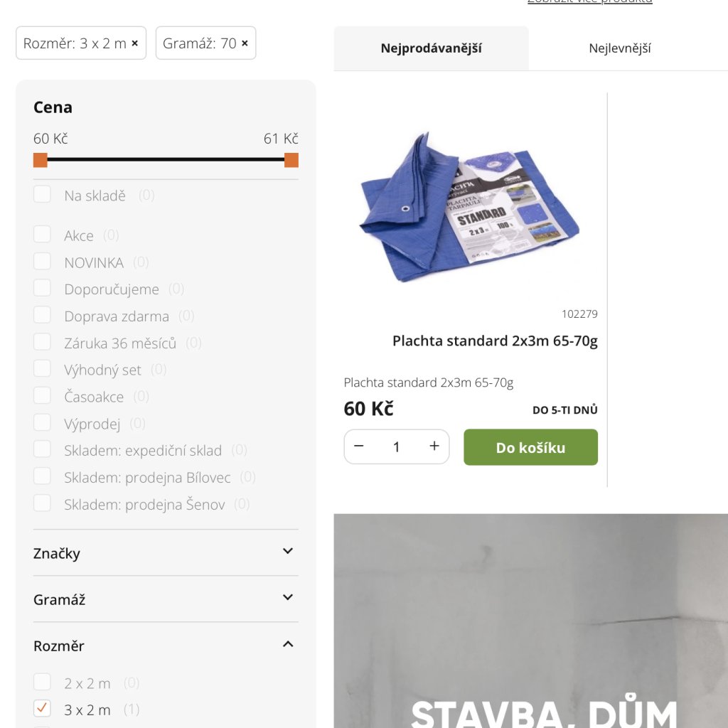Increase quantity with the plus icon

tap(434, 446)
